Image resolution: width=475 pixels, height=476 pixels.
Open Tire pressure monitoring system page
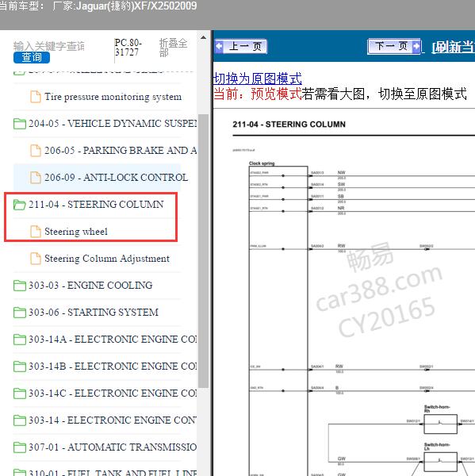[x=113, y=97]
